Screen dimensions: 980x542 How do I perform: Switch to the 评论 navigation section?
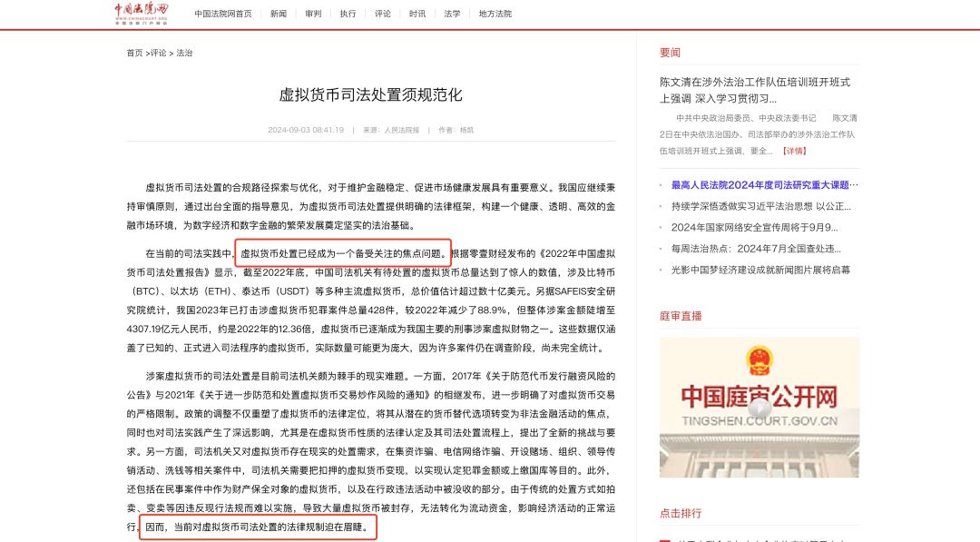coord(382,14)
